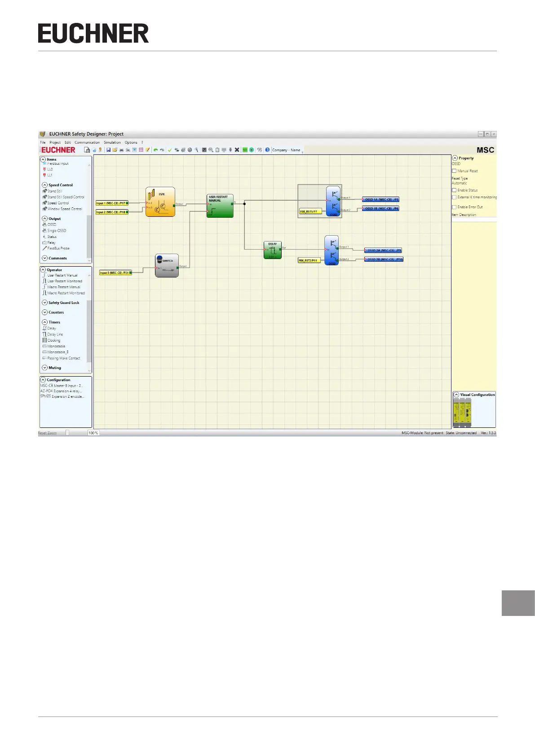Click the DELAY block on canvas
This screenshot has width=535, height=756.
tap(273, 250)
